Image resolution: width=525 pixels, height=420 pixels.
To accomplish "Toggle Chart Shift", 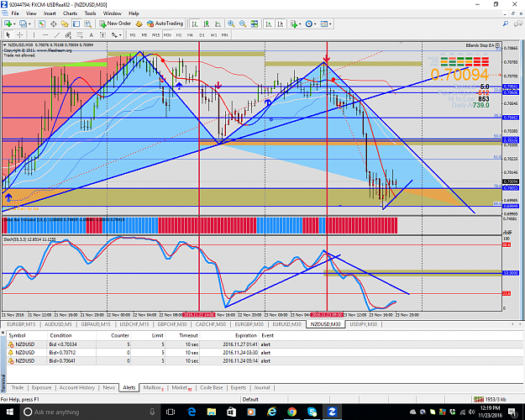I will point(281,24).
